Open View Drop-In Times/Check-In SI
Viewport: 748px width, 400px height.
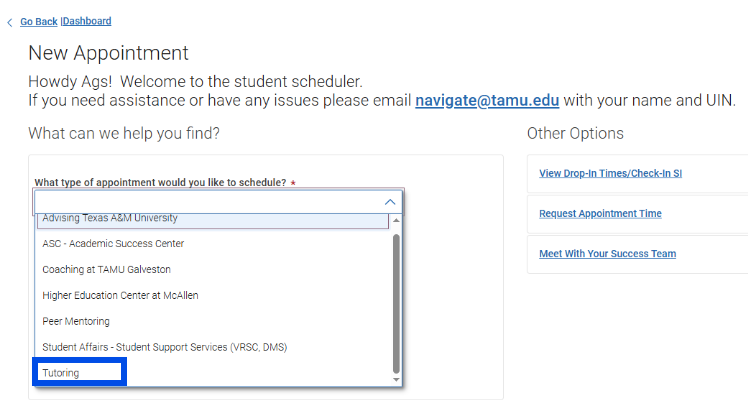610,173
